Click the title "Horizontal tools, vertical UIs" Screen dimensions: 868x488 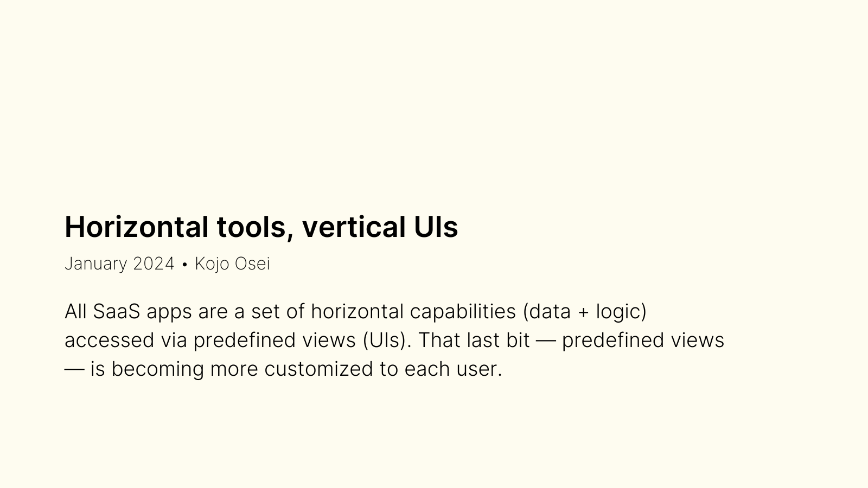point(261,227)
